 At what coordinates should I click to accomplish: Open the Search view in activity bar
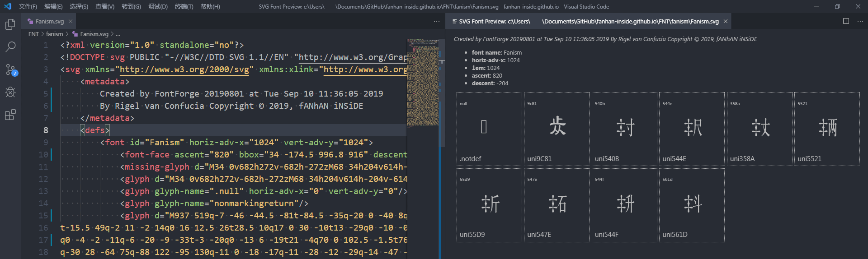pyautogui.click(x=10, y=46)
